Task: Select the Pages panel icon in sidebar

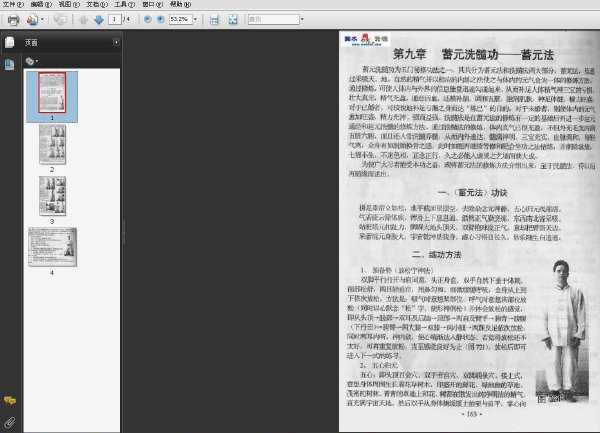Action: tap(10, 42)
